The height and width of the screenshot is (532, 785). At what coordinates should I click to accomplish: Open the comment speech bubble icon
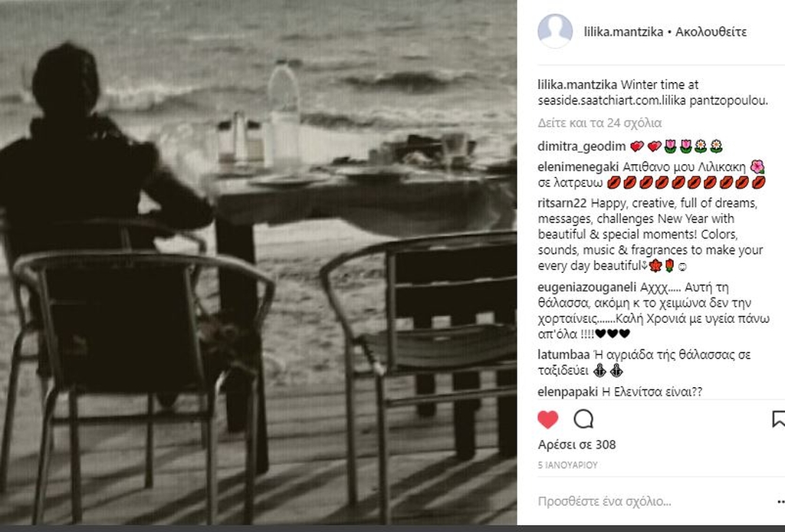click(583, 419)
